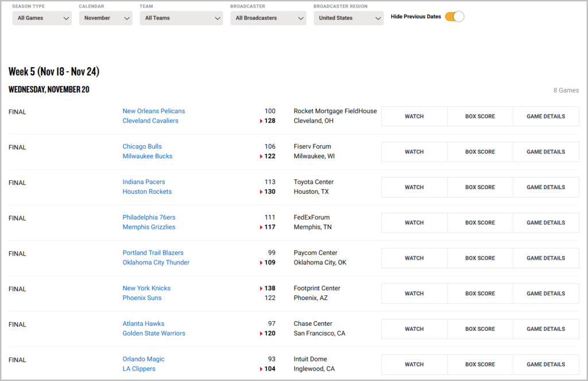The height and width of the screenshot is (381, 588).
Task: Click Watch for 76ers vs Grizzlies
Action: [x=415, y=222]
